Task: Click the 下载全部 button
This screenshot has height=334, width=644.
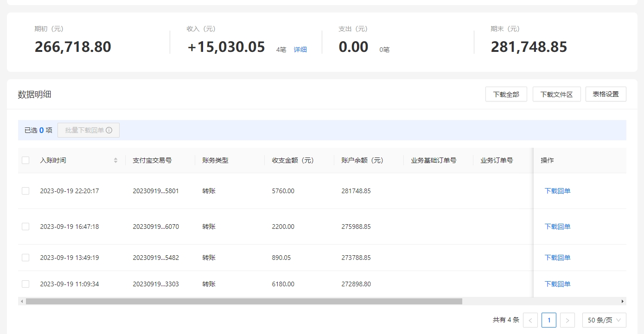Action: tap(506, 94)
